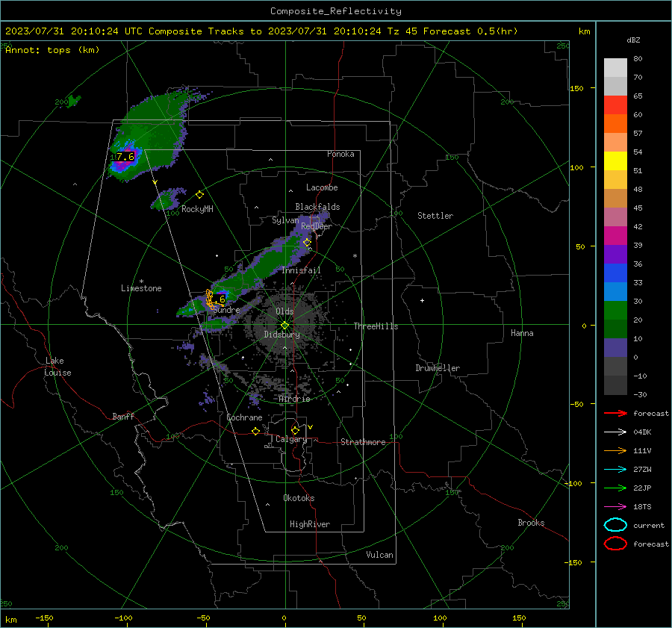This screenshot has height=628, width=672.
Task: Click the Vulcan town label
Action: pyautogui.click(x=379, y=555)
